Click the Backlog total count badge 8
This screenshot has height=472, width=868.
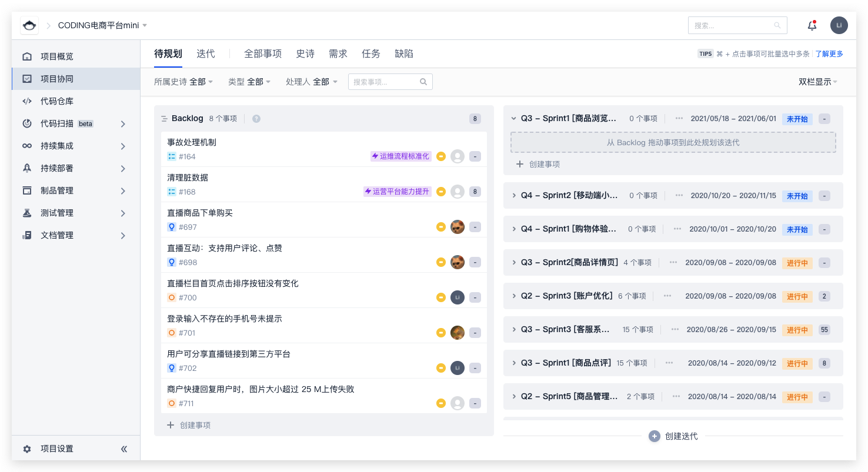475,119
